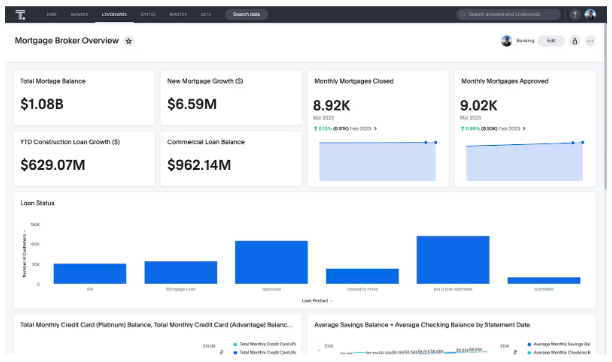Expand Monthly Mortgages Approved change details chevron
Image resolution: width=612 pixels, height=362 pixels.
[524, 128]
